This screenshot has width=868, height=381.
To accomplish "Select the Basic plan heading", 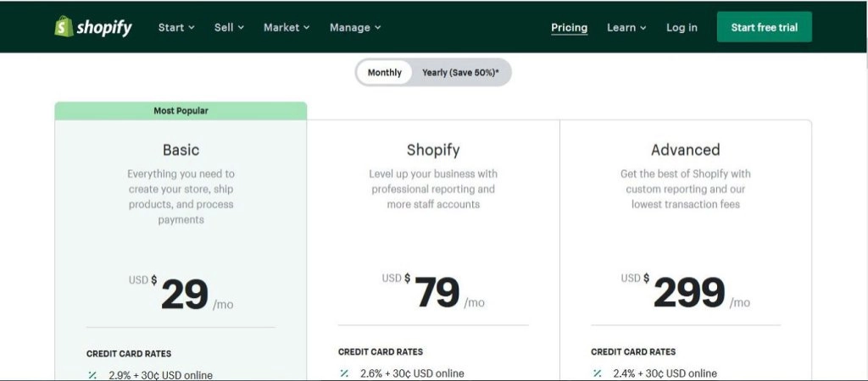I will coord(181,150).
